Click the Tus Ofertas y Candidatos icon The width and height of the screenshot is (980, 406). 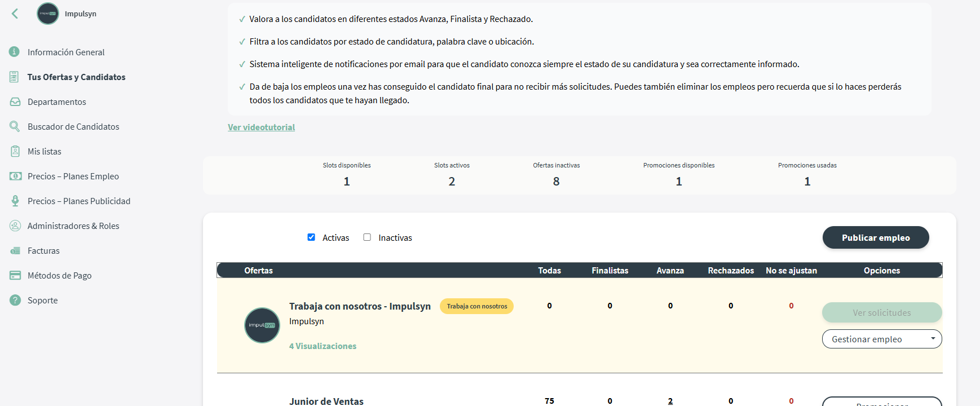15,77
